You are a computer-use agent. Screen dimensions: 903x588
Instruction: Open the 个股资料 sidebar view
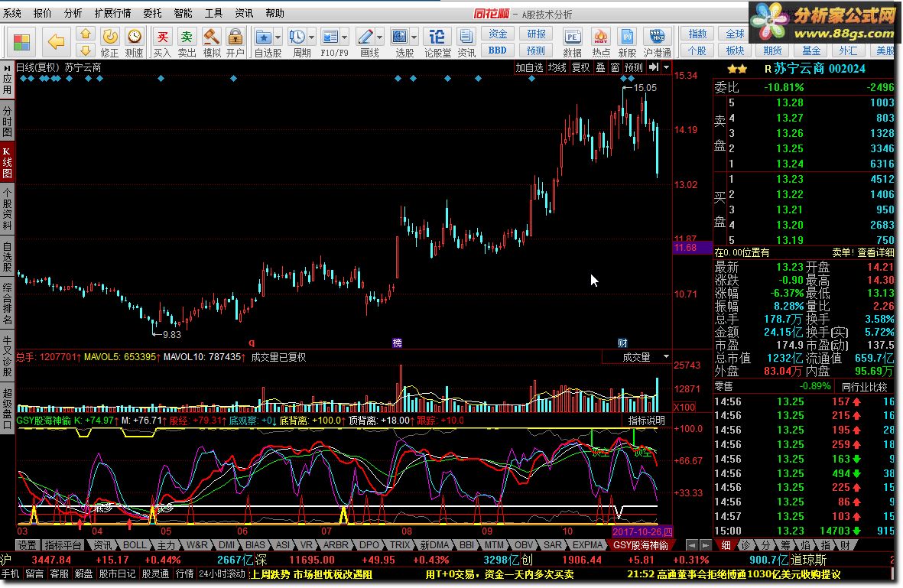tap(7, 209)
